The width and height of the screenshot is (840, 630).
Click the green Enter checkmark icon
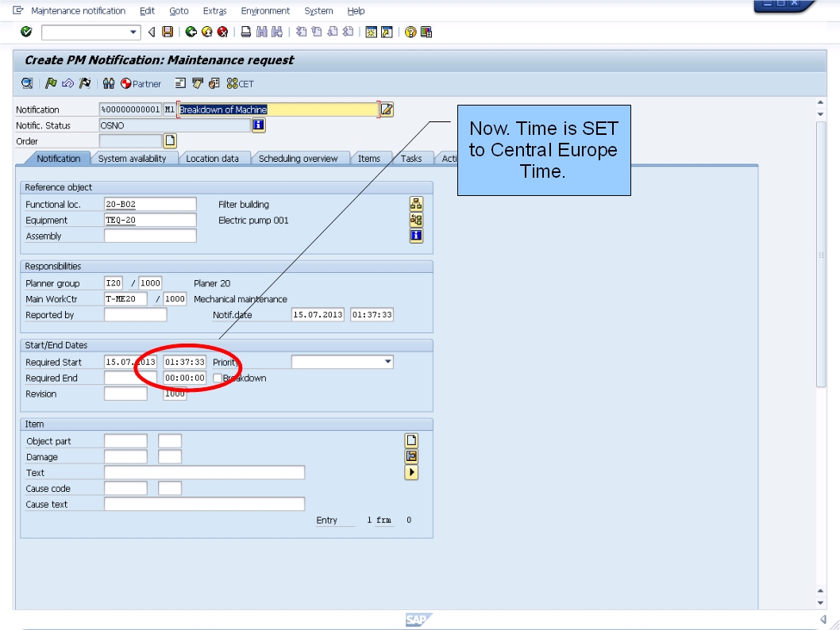click(x=25, y=32)
